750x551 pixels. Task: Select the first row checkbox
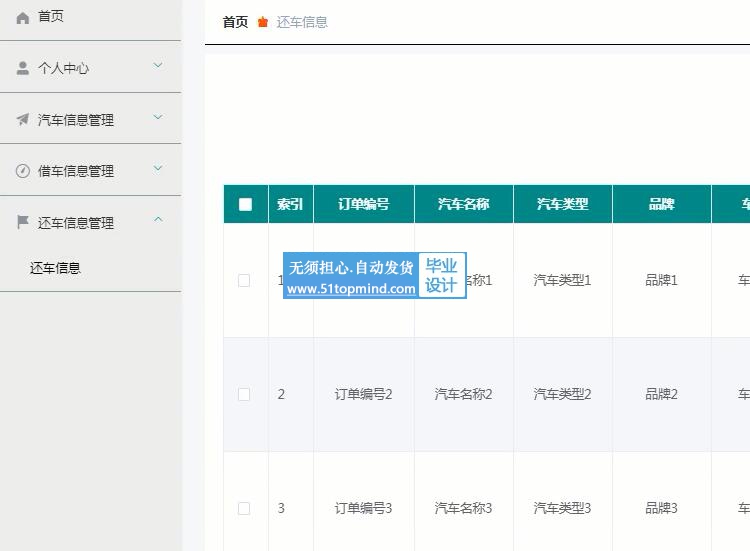tap(244, 281)
